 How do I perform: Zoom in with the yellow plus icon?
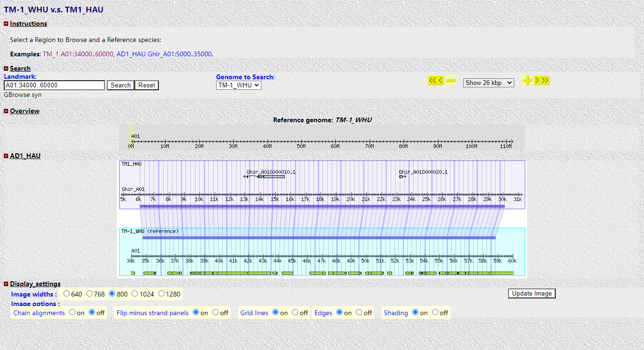pos(527,81)
